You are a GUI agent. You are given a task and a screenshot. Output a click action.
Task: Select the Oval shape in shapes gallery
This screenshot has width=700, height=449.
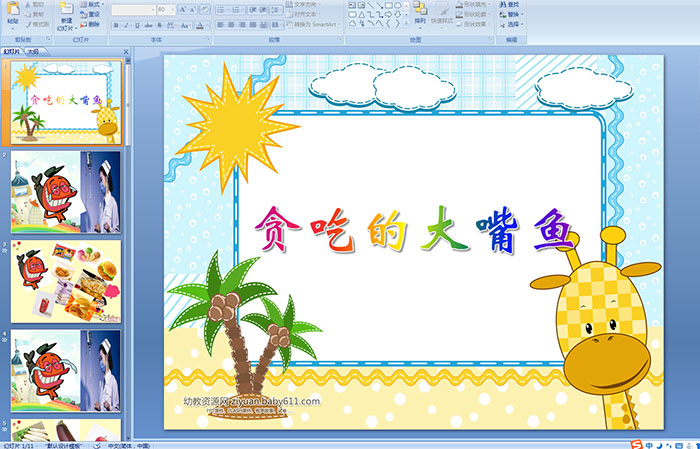(398, 5)
